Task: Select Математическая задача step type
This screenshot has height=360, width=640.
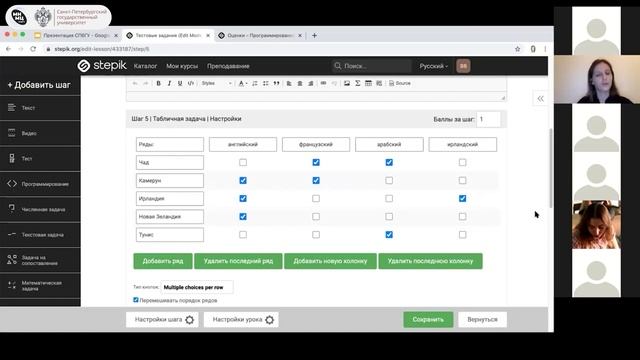Action: tap(40, 285)
